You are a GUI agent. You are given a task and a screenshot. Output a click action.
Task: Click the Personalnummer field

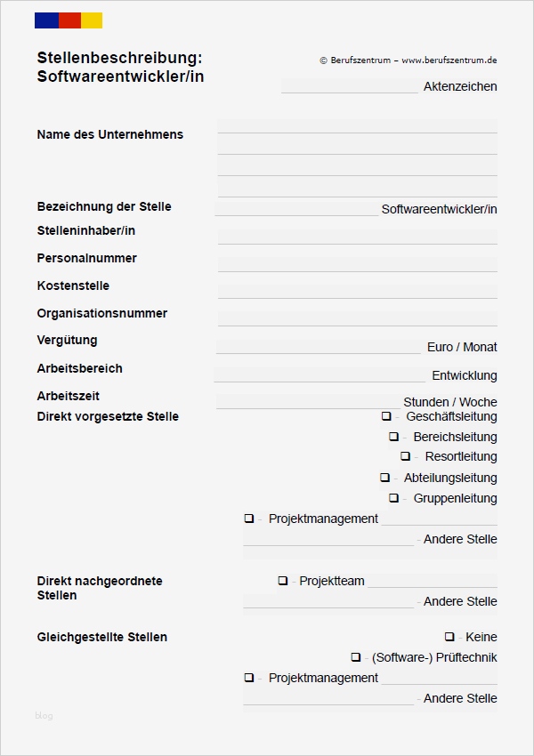point(357,263)
